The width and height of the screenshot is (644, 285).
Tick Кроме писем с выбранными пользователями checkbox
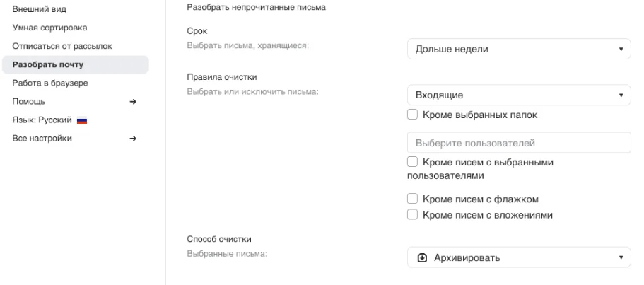(412, 163)
